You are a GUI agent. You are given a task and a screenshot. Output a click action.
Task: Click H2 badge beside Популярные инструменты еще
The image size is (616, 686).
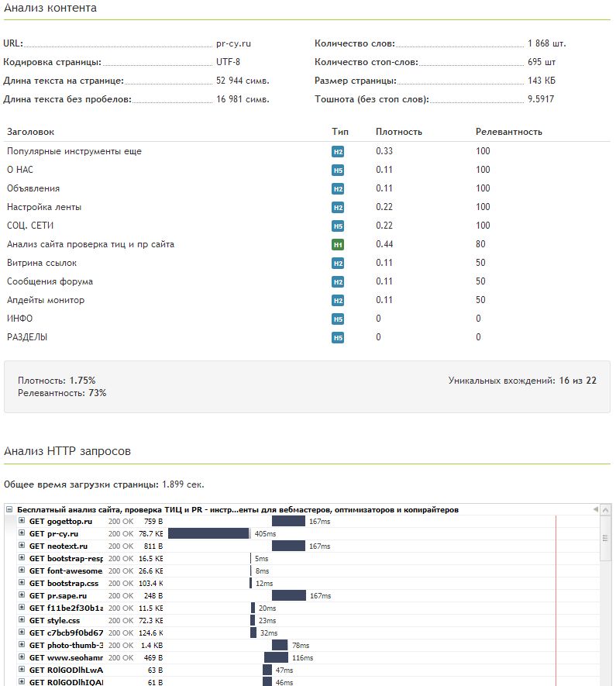(337, 152)
